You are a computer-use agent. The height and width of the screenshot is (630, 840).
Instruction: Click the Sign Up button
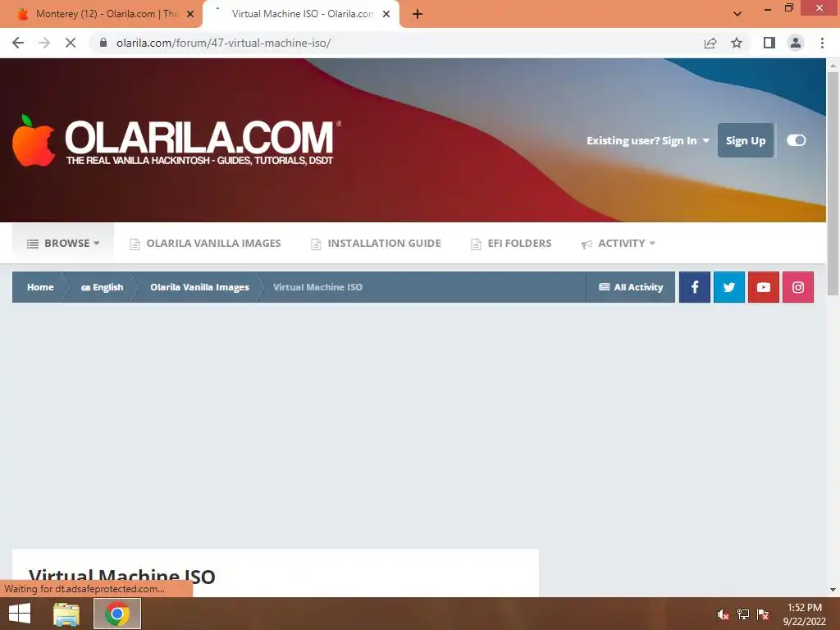(x=745, y=140)
